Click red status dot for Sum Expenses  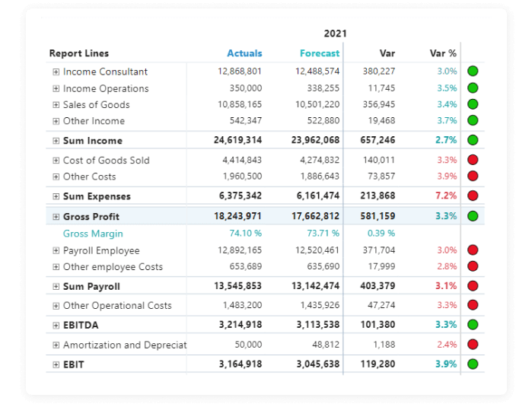473,196
